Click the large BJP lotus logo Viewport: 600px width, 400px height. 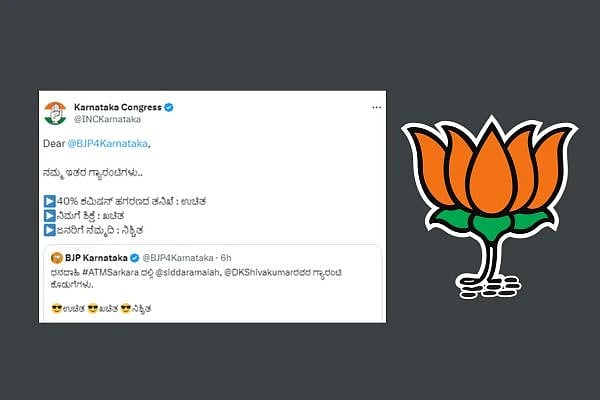(489, 206)
